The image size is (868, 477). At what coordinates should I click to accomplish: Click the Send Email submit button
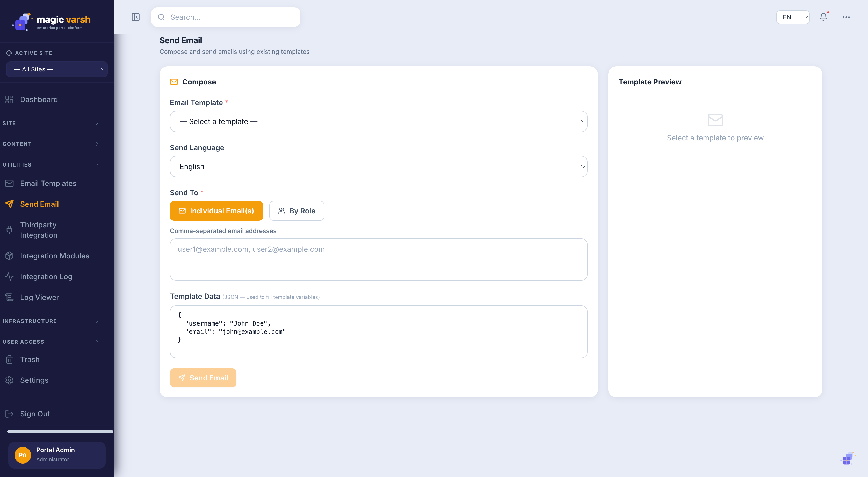[x=203, y=378]
